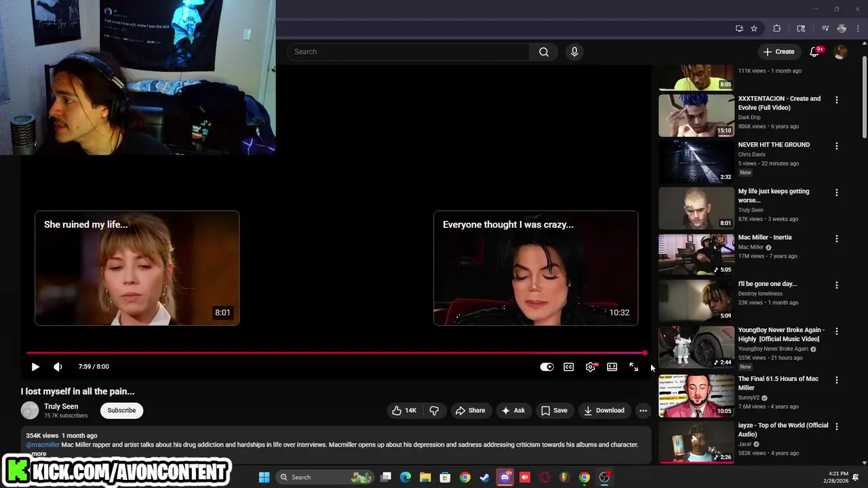
Task: Activate voice search microphone
Action: pyautogui.click(x=574, y=52)
